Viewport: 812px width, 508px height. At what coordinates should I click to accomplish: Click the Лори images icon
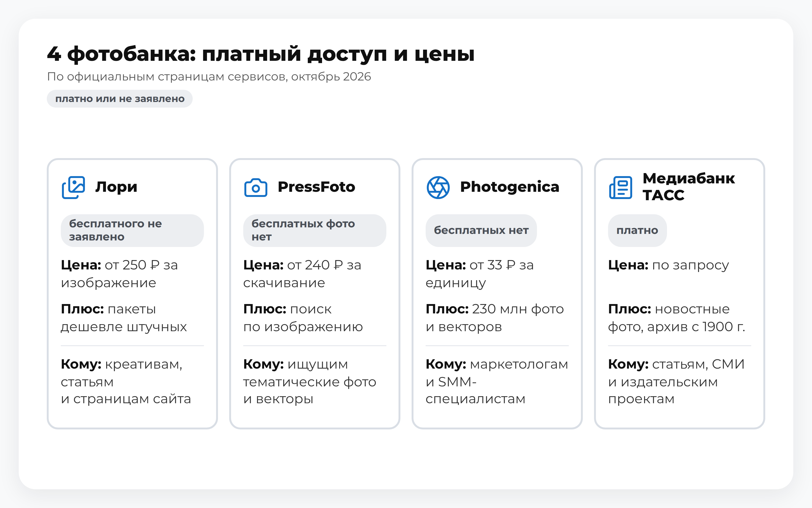(73, 187)
